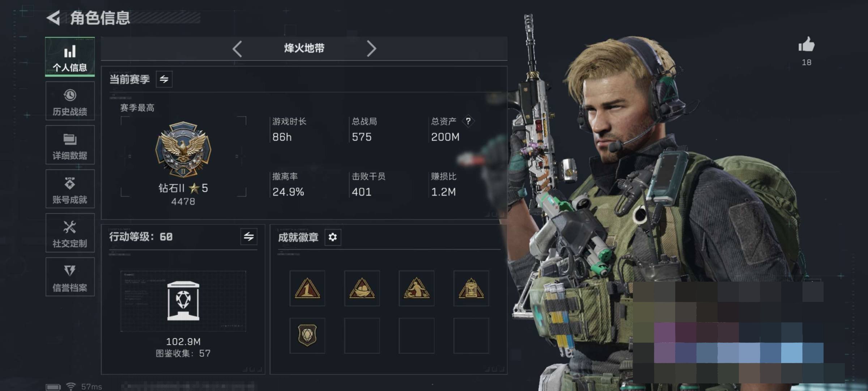Open 成就徽章 gear settings
The image size is (868, 391).
(332, 237)
